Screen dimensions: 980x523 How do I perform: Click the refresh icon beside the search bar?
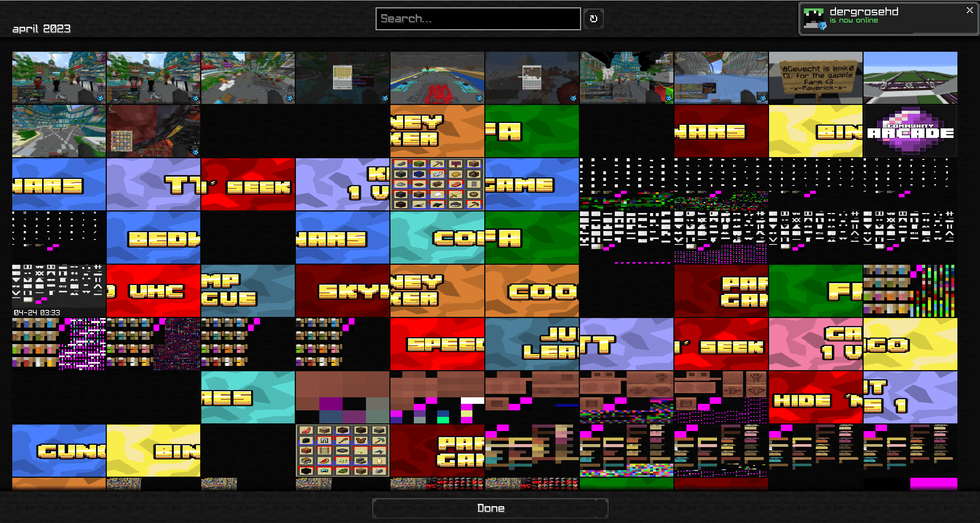click(x=593, y=18)
